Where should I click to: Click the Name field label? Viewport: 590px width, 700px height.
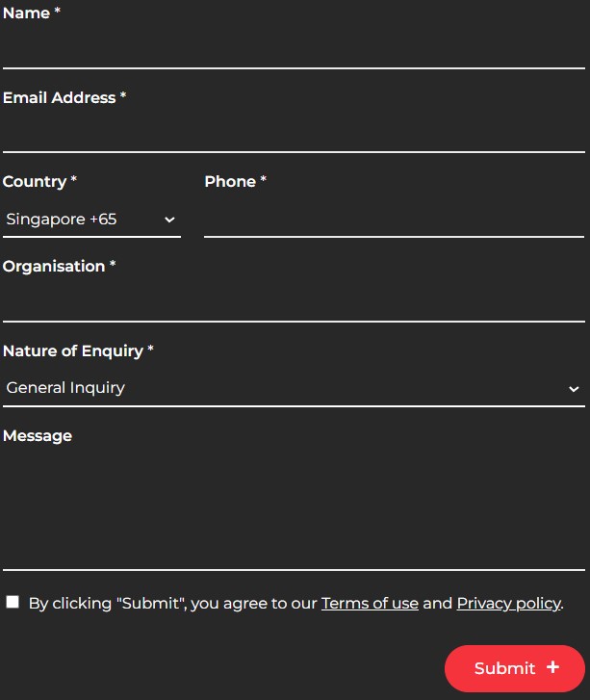coord(27,13)
